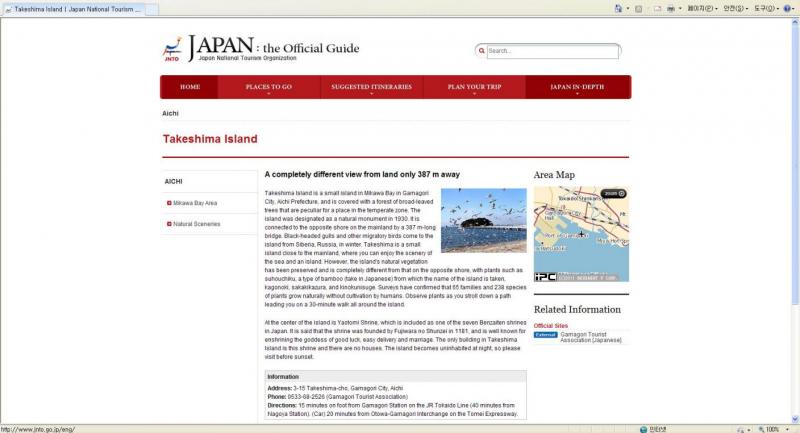Open the Natural Sceneries link
This screenshot has height=433, width=800.
click(196, 224)
